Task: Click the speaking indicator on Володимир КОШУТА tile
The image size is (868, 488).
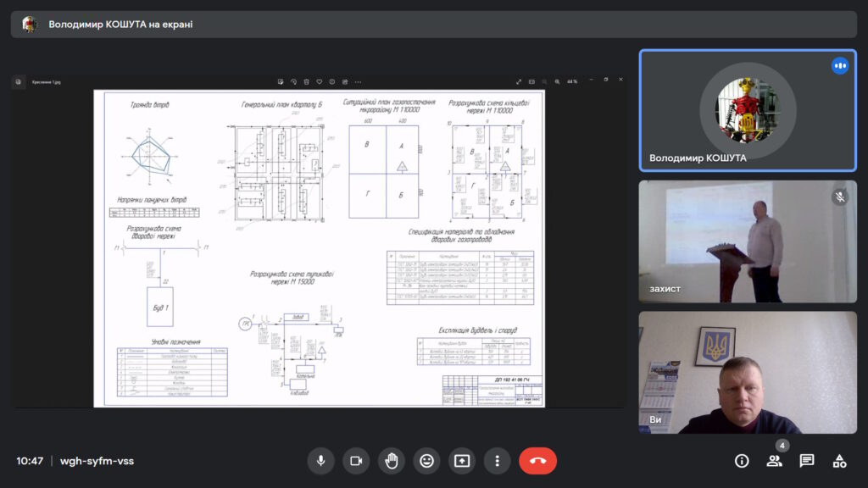Action: pos(840,66)
